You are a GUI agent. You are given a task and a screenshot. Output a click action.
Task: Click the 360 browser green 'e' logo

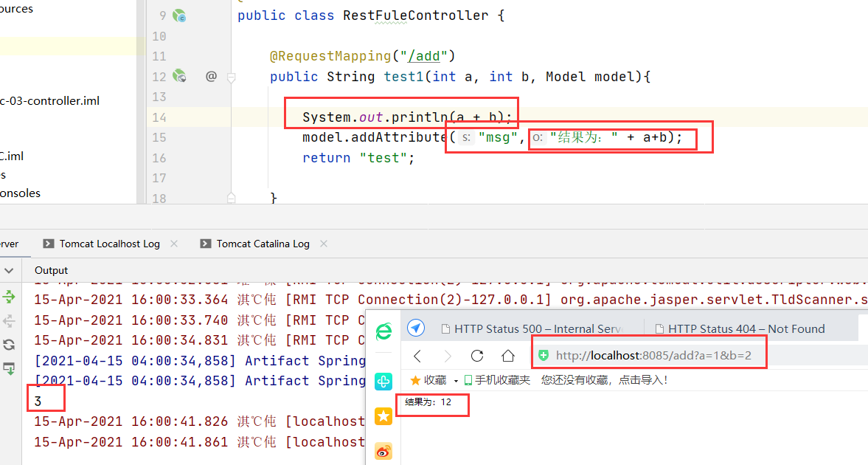coord(383,331)
